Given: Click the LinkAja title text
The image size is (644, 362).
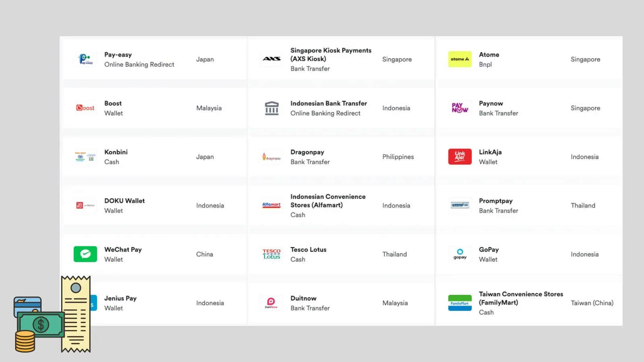Looking at the screenshot, I should [490, 152].
